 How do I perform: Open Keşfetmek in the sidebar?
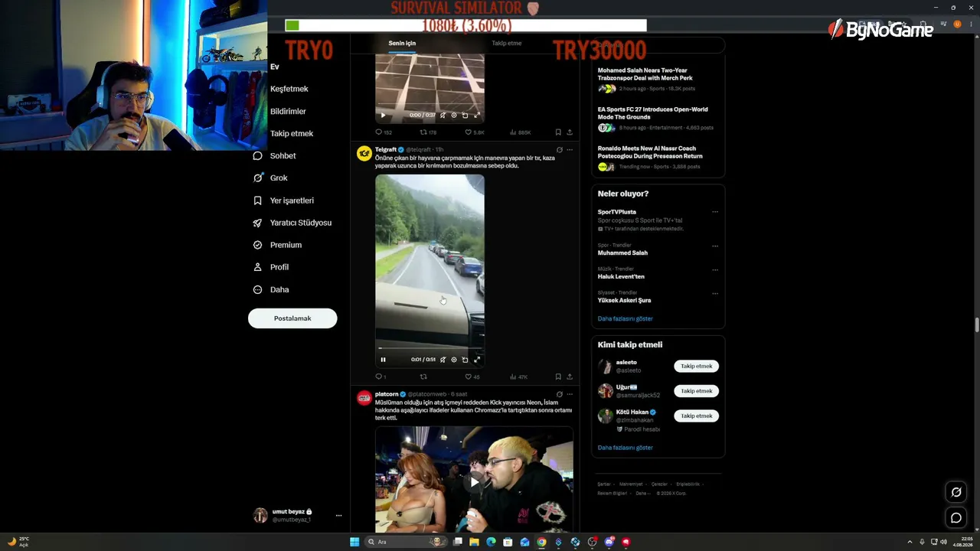click(289, 89)
